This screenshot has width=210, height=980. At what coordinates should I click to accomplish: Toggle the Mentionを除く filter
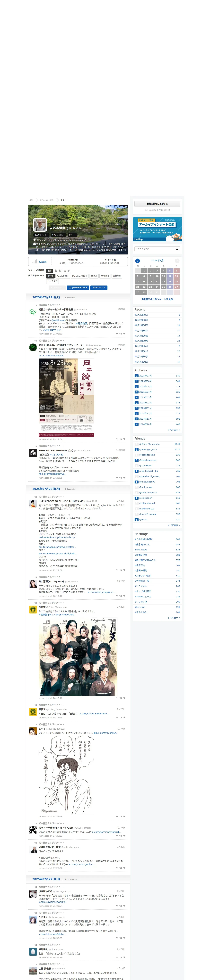(79, 276)
